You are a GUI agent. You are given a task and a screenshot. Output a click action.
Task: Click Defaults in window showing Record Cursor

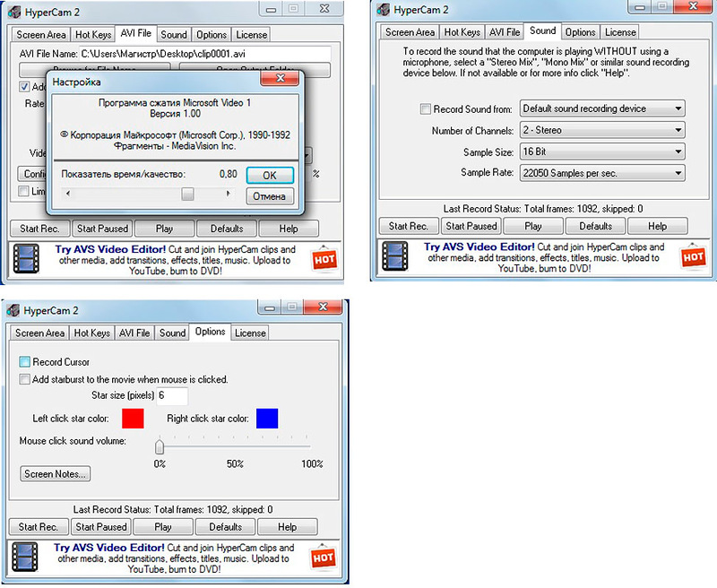click(x=226, y=527)
